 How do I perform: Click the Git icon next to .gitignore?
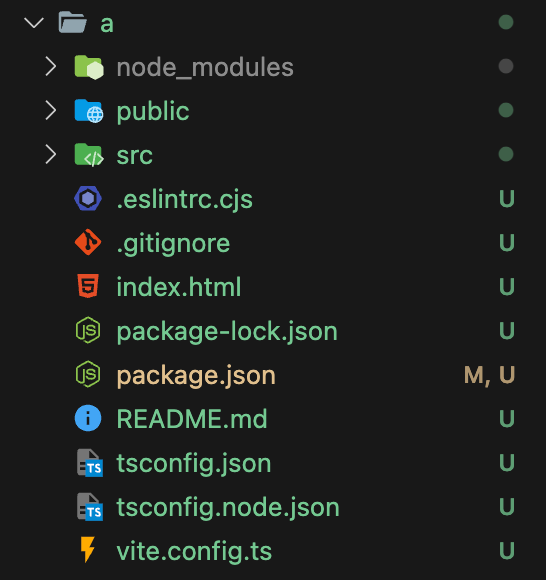tap(88, 242)
